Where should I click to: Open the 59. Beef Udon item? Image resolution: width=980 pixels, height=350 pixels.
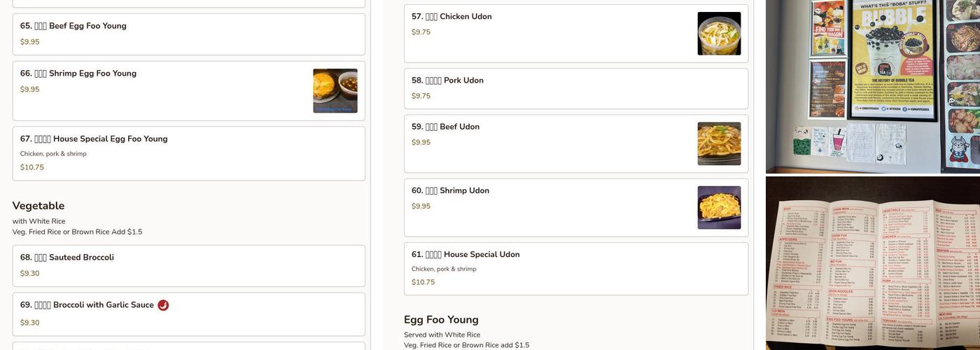coord(576,143)
